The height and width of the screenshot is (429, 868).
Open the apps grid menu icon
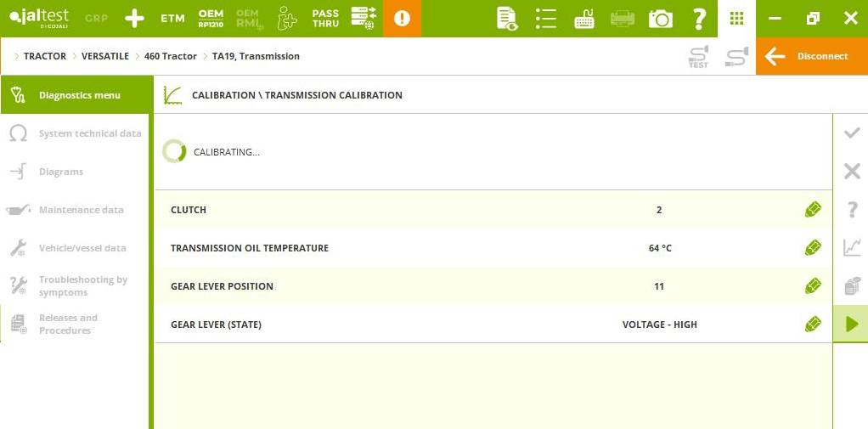click(x=736, y=19)
